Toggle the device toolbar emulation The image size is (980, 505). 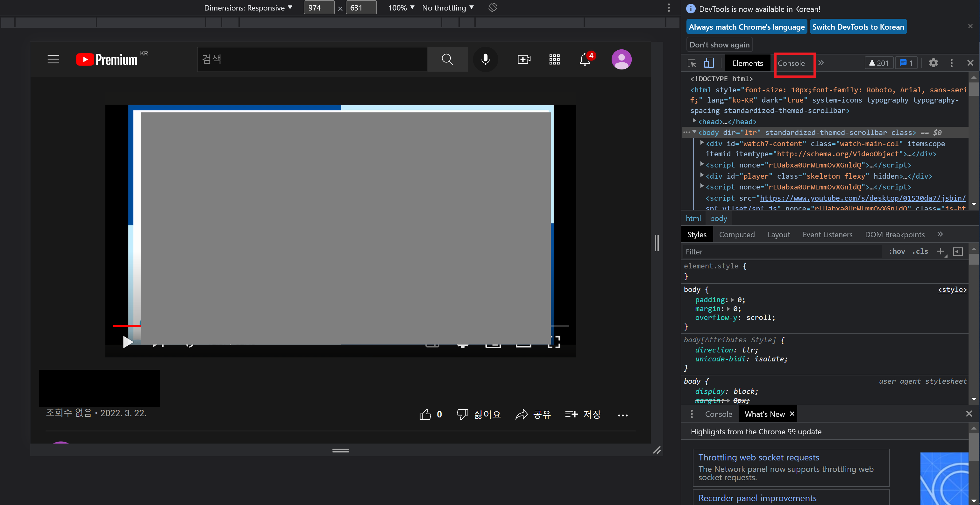pos(709,63)
